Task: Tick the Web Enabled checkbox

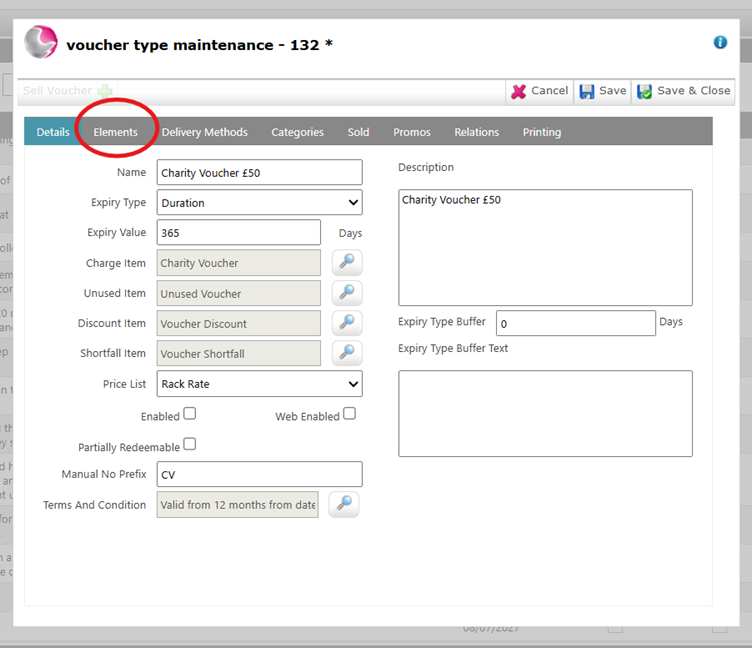Action: click(x=350, y=413)
